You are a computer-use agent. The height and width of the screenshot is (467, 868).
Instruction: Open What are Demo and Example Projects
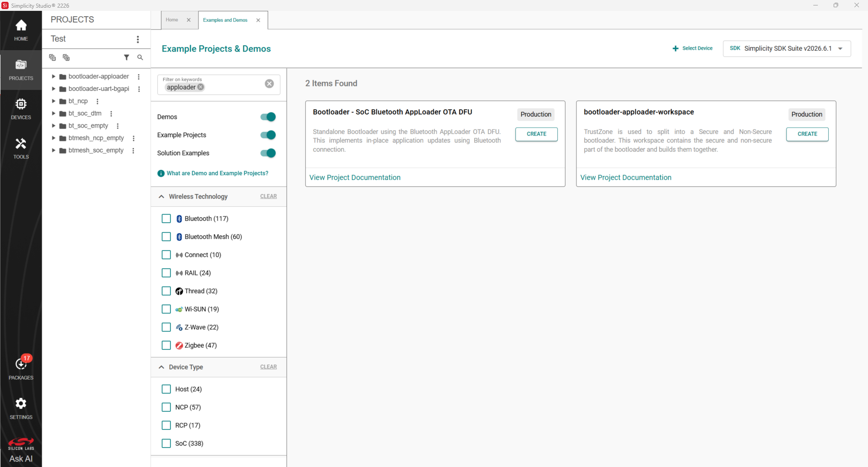213,173
